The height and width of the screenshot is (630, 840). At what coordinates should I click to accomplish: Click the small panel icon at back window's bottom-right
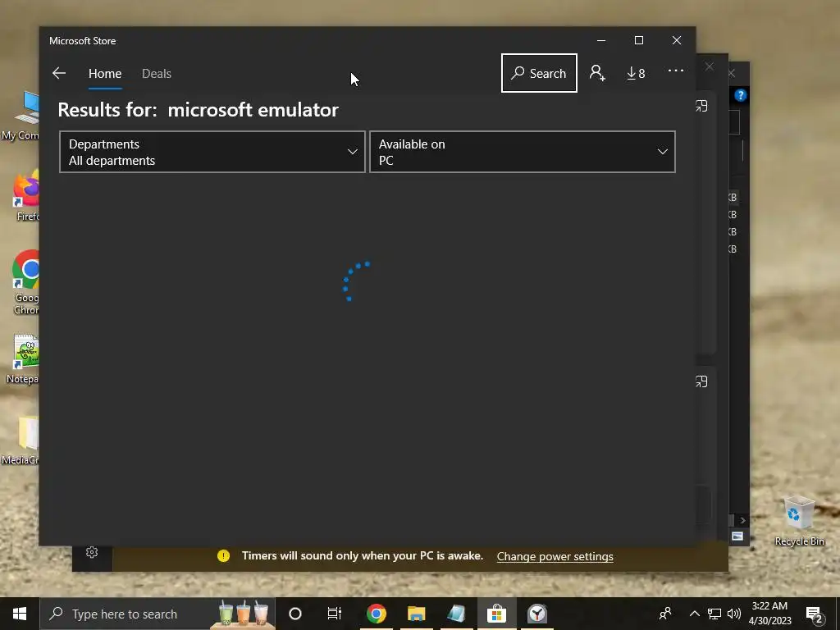pos(737,536)
